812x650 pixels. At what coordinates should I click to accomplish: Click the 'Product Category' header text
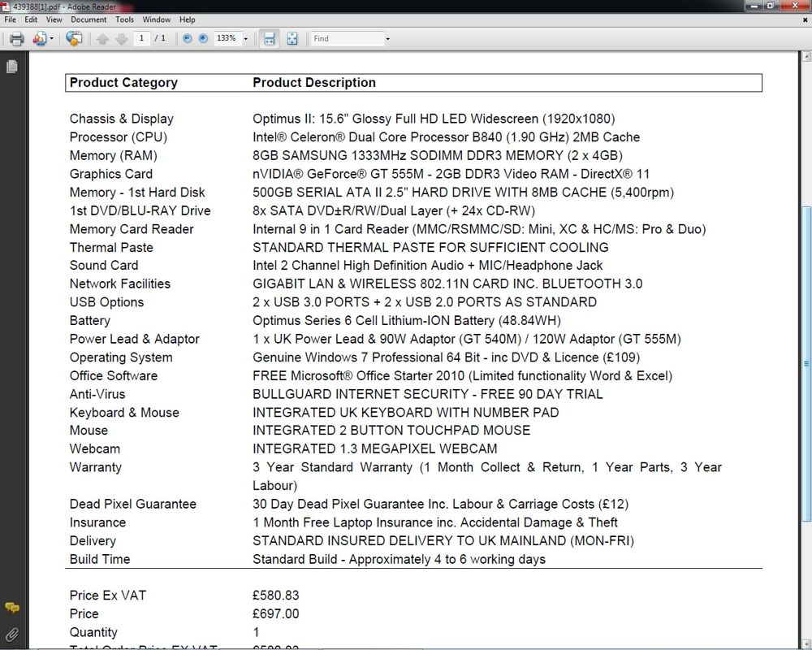pos(123,82)
